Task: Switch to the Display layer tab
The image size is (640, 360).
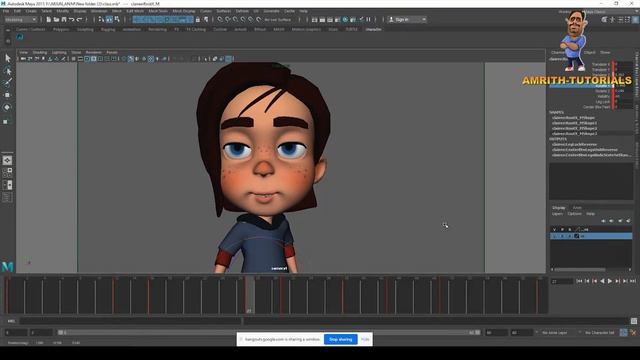Action: tap(558, 208)
